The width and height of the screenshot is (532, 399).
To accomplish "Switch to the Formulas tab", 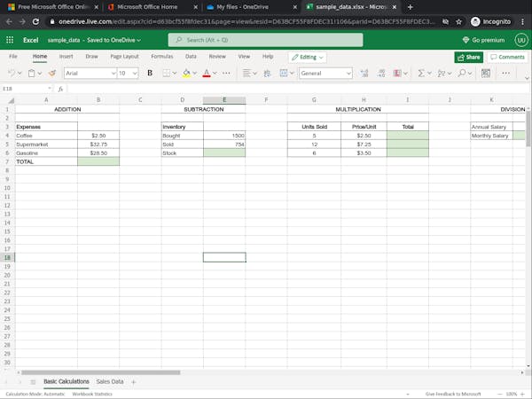I will (162, 57).
